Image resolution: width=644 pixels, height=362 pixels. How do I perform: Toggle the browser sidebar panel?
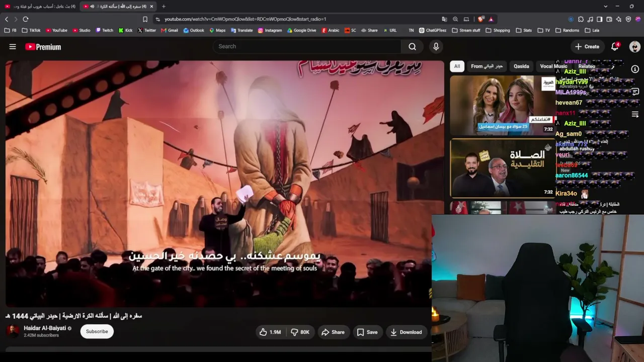[x=600, y=19]
